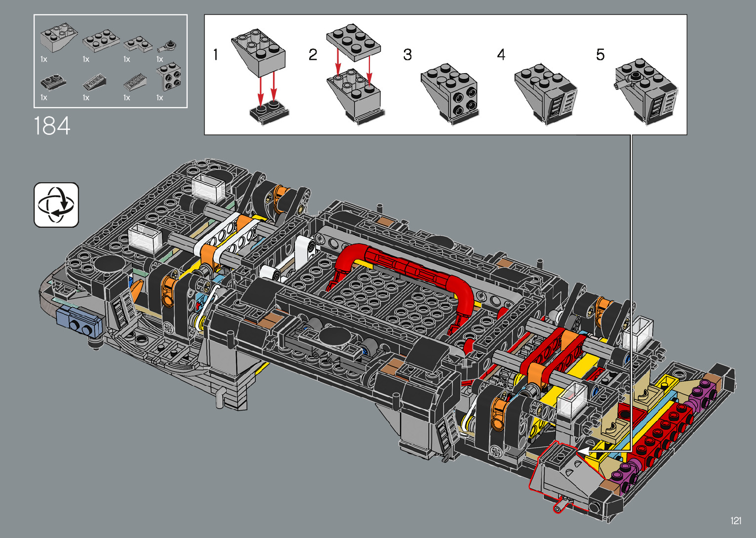Click page number 121
Viewport: 756px width, 538px height.
[x=736, y=521]
